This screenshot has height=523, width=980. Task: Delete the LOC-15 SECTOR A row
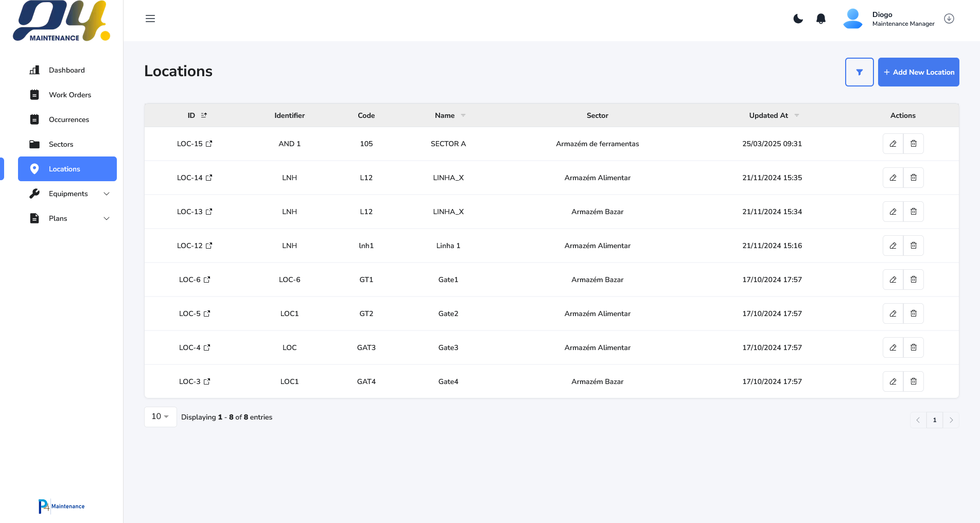click(914, 144)
